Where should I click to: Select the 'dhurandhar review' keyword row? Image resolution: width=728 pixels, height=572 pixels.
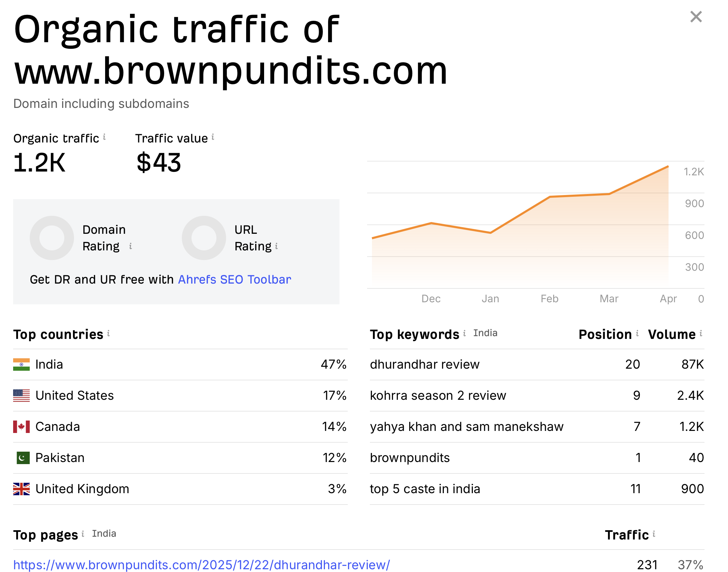(x=424, y=365)
